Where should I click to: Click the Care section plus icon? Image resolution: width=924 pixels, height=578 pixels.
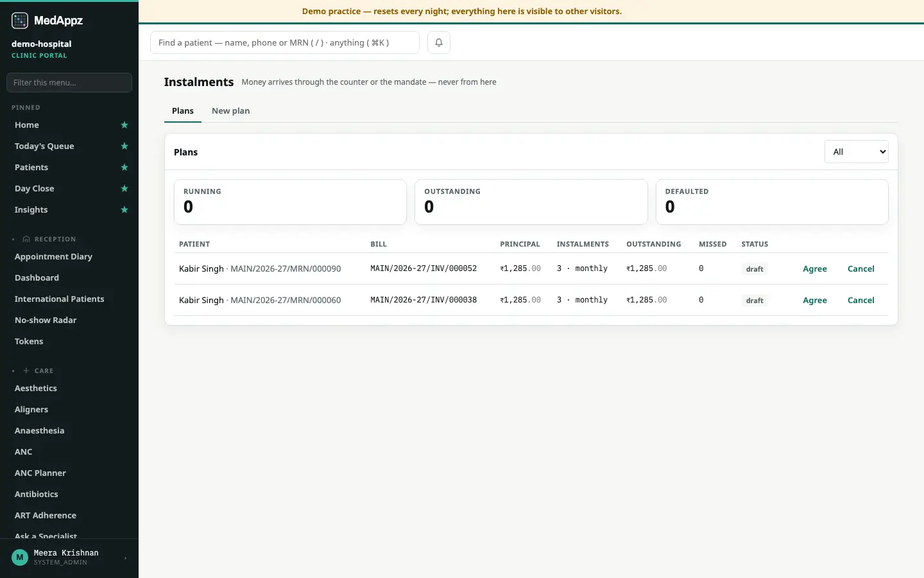[x=26, y=371]
